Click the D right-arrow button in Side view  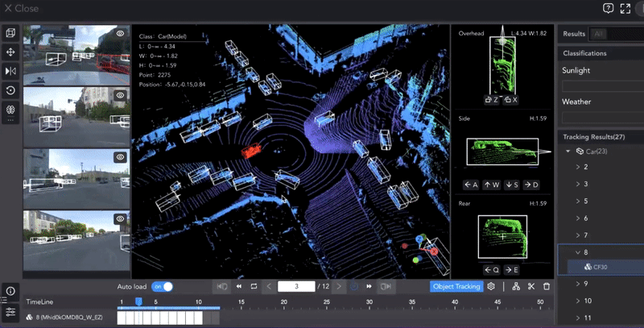531,185
